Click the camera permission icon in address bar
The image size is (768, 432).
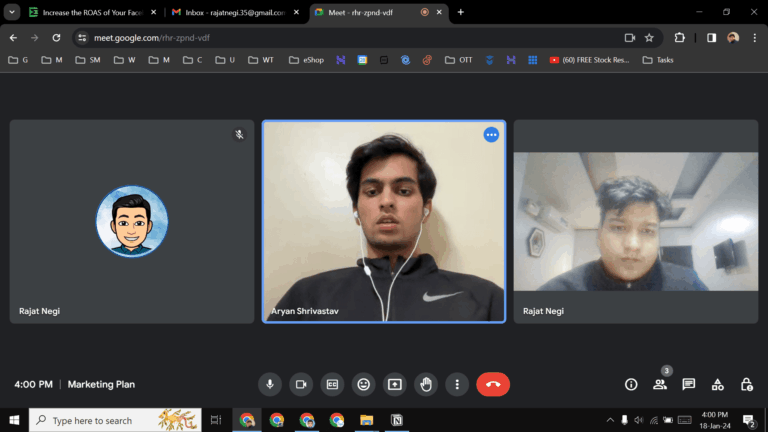point(629,38)
